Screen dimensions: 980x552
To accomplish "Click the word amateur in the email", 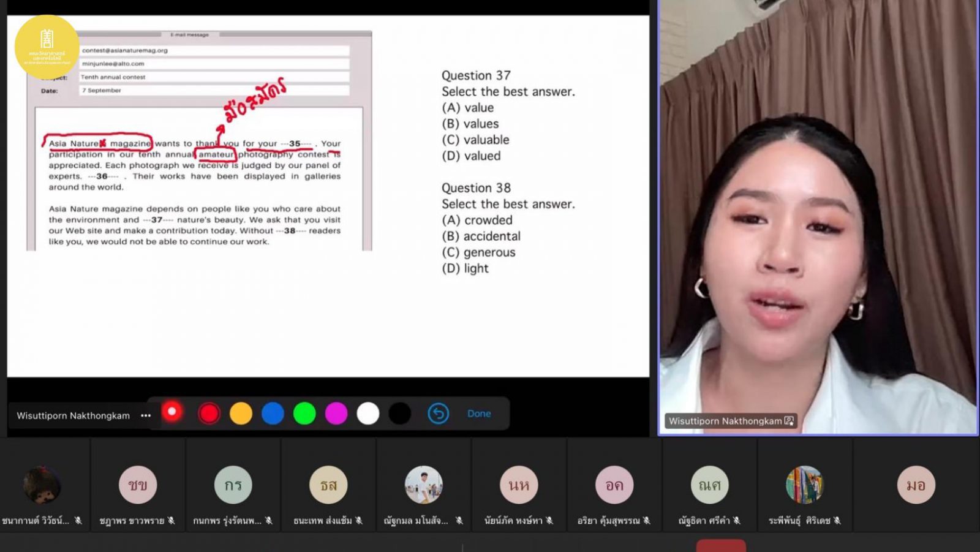I will [x=216, y=154].
